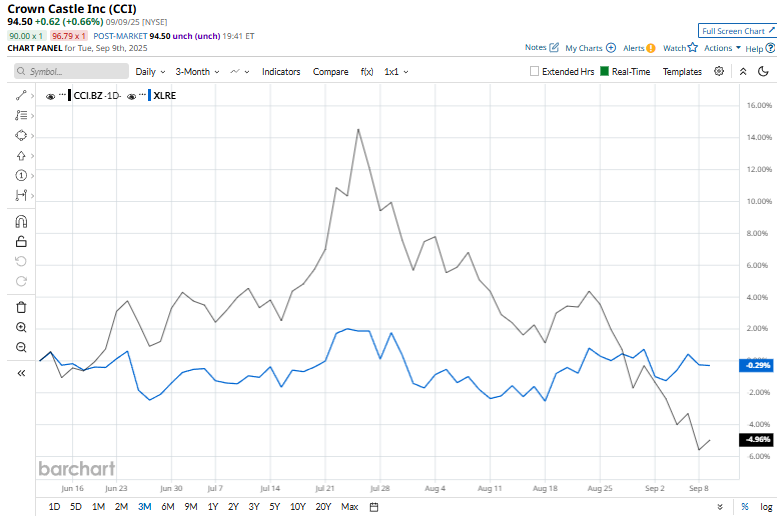Screen dimensions: 777x521
Task: Open the date range calendar icon
Action: tap(374, 507)
